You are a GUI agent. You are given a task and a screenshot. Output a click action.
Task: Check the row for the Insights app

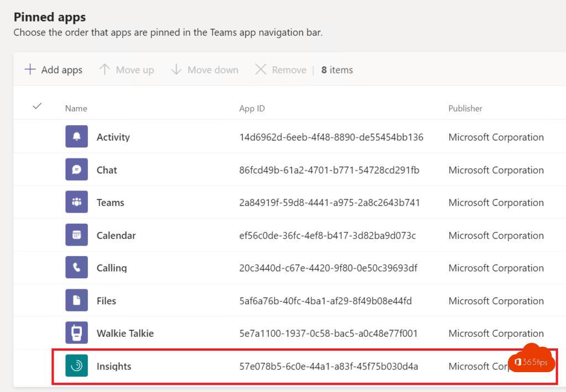click(x=37, y=365)
